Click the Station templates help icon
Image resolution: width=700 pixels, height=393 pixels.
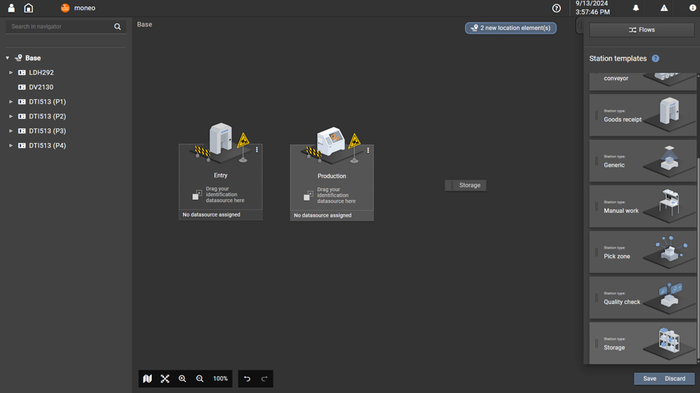point(655,59)
